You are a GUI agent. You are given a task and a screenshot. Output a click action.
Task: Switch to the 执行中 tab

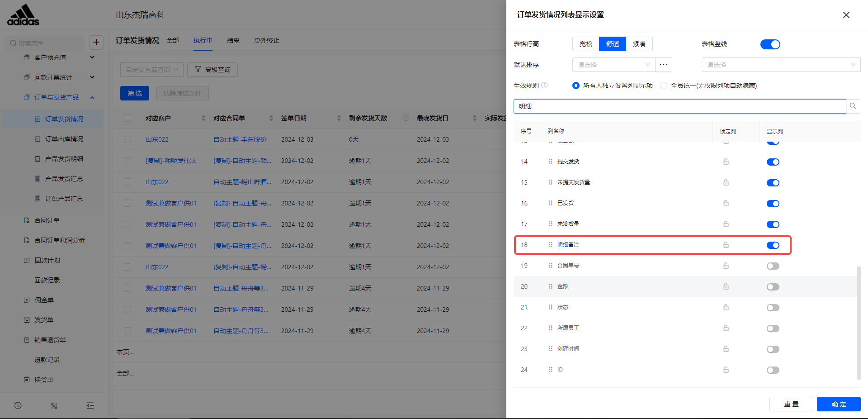click(203, 40)
